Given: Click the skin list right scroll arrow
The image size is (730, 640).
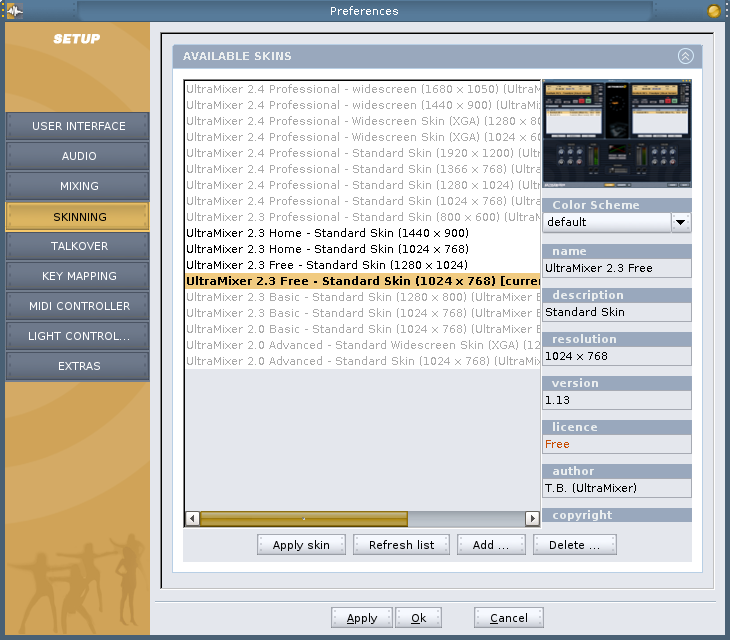Looking at the screenshot, I should (532, 518).
